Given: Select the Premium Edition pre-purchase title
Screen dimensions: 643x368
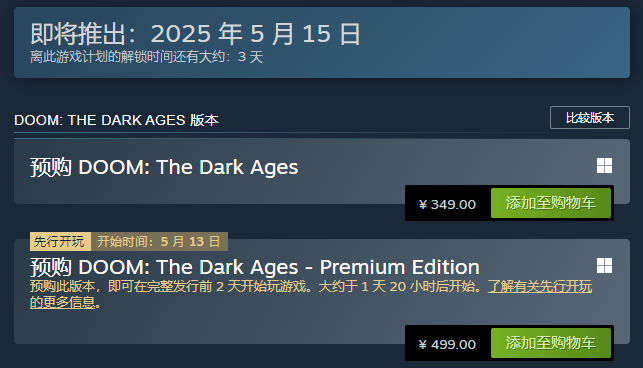Looking at the screenshot, I should [x=255, y=267].
